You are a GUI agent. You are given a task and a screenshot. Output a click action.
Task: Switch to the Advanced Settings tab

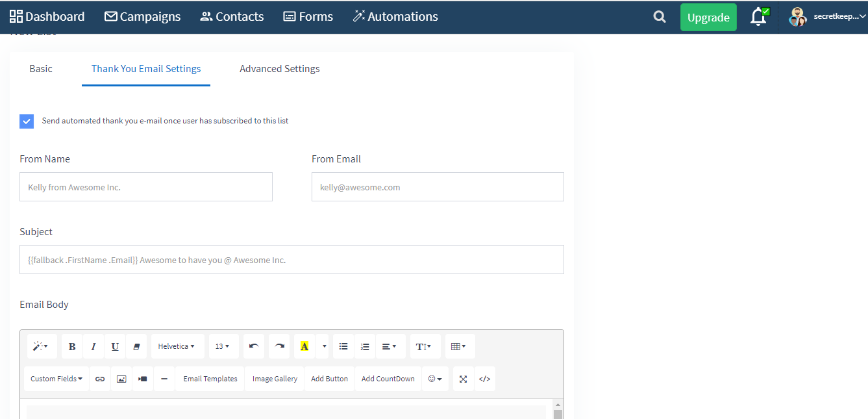click(280, 68)
